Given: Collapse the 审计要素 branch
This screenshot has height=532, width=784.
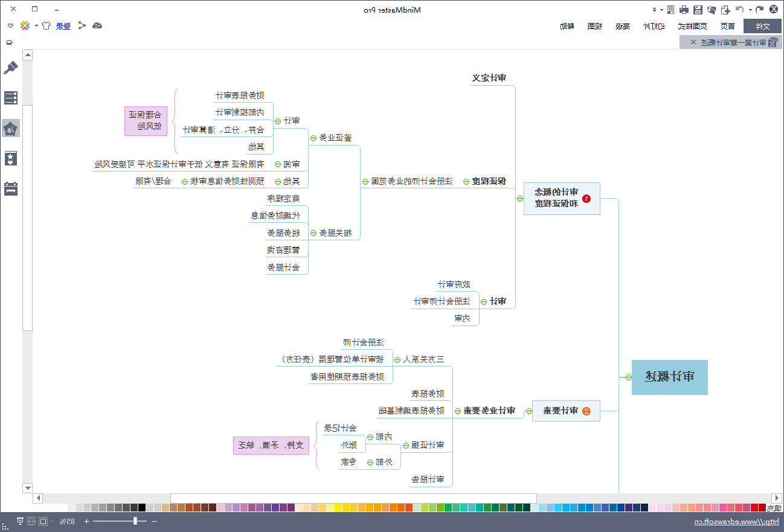Looking at the screenshot, I should click(x=529, y=411).
